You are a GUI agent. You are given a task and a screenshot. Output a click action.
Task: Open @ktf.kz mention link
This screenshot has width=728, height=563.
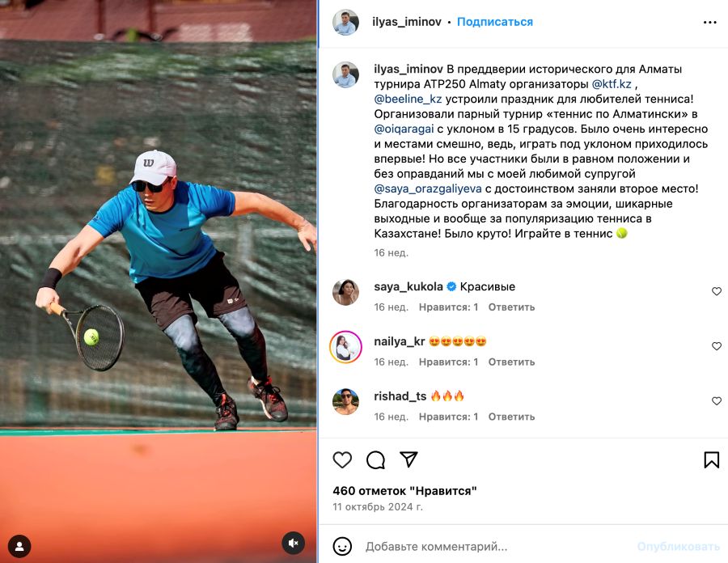click(x=612, y=84)
